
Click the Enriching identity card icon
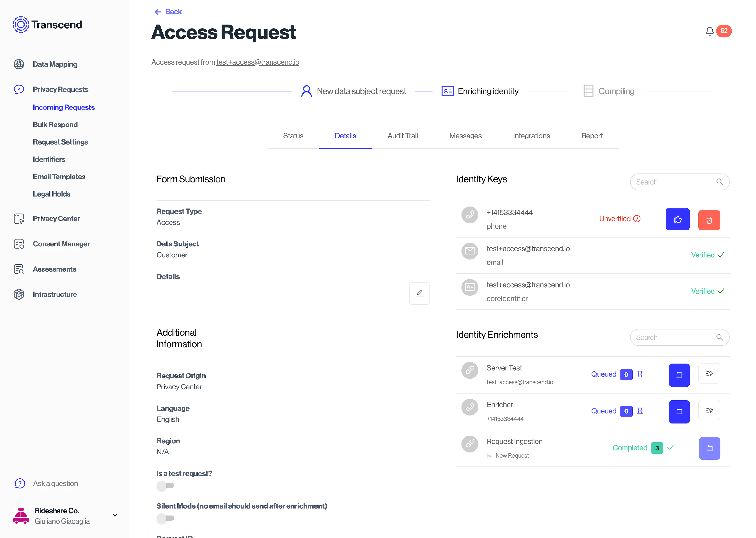pos(447,91)
